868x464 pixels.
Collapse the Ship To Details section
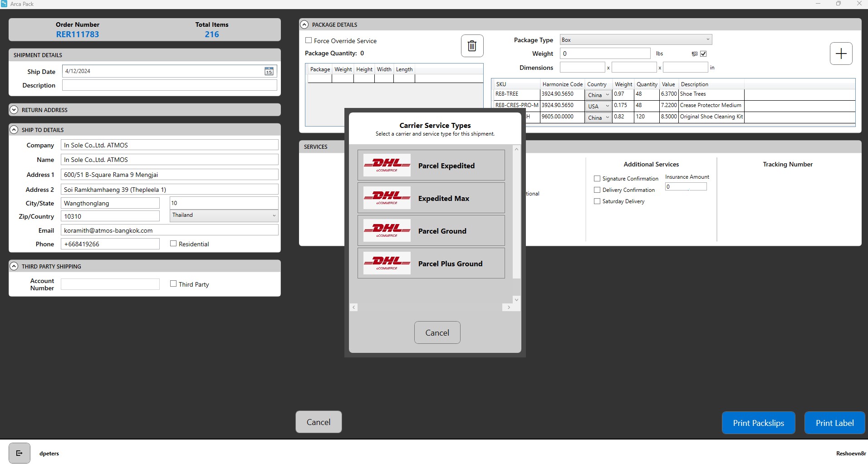pyautogui.click(x=14, y=130)
